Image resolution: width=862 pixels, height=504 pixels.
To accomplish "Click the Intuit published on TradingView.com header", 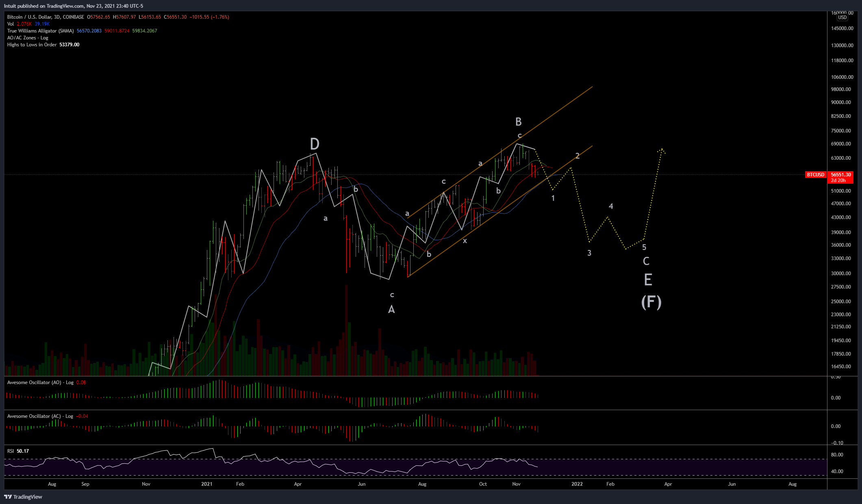I will [x=74, y=6].
